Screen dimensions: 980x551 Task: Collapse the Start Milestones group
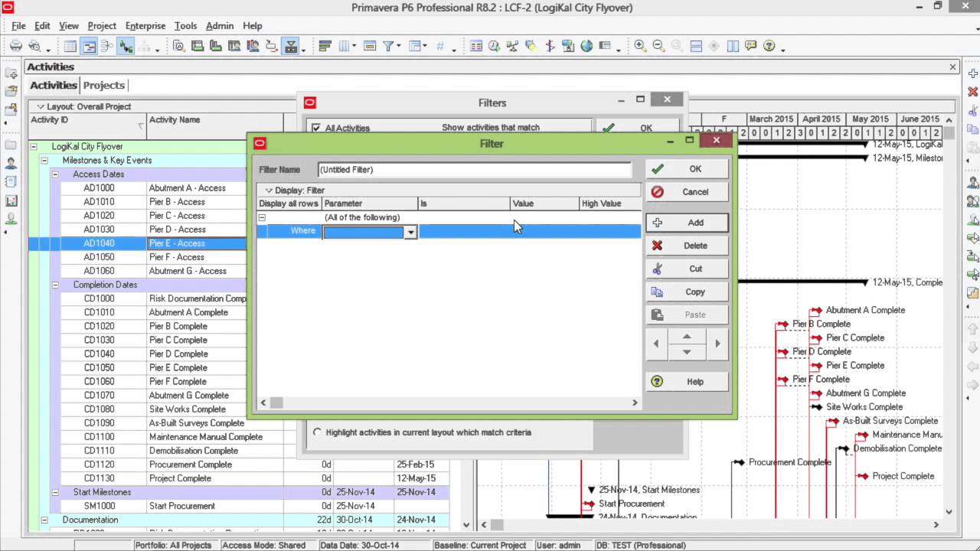coord(54,492)
